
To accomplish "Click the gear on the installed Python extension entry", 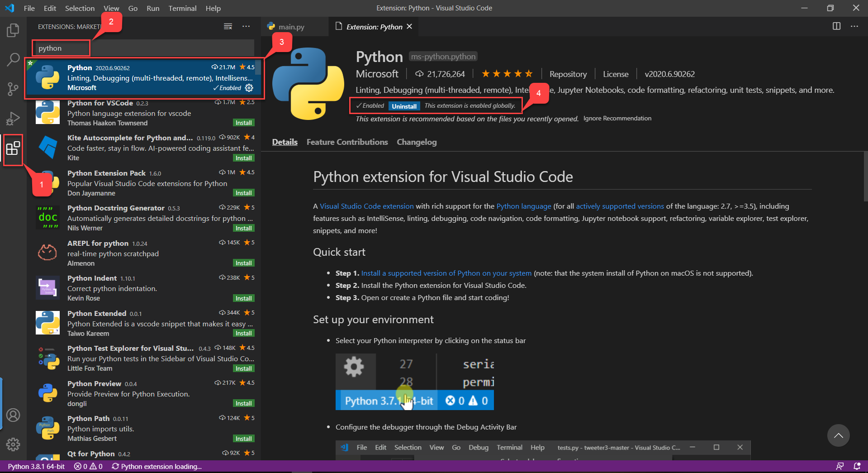I will [249, 88].
